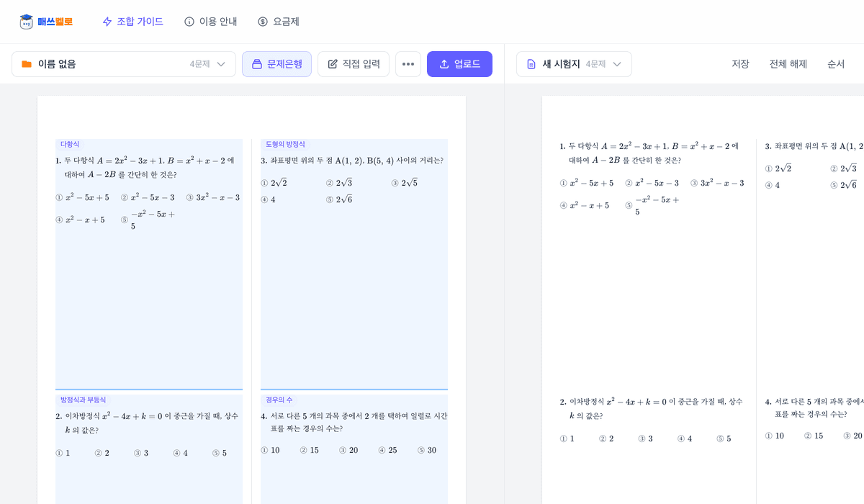The width and height of the screenshot is (864, 504).
Task: Click the 4문제 count in 이름 없음 selector
Action: (x=199, y=64)
